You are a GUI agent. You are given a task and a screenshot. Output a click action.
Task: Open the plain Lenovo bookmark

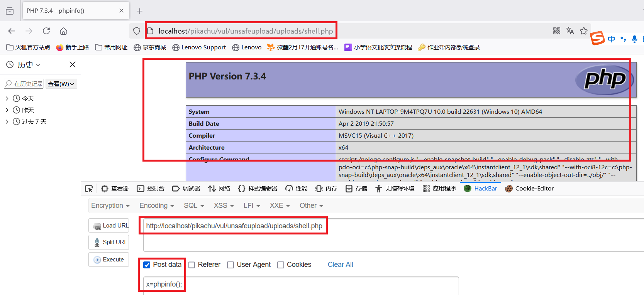(247, 47)
